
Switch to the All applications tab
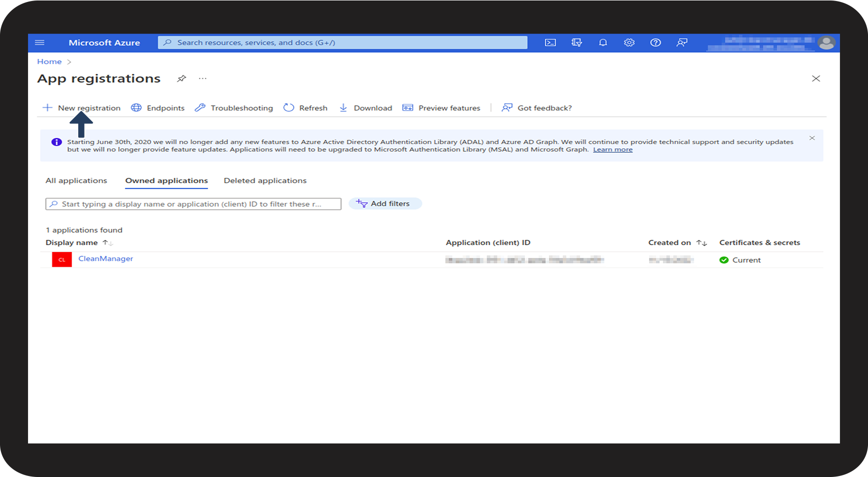click(76, 181)
